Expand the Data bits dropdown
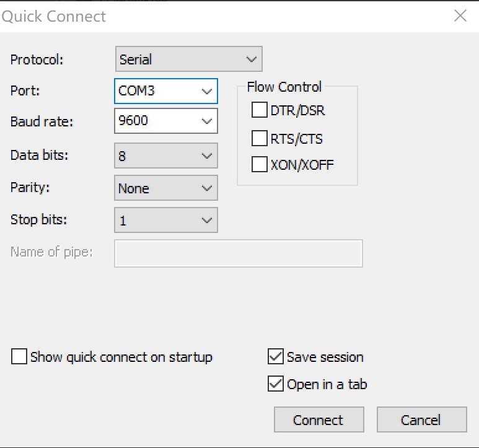Image resolution: width=479 pixels, height=448 pixels. pyautogui.click(x=166, y=156)
